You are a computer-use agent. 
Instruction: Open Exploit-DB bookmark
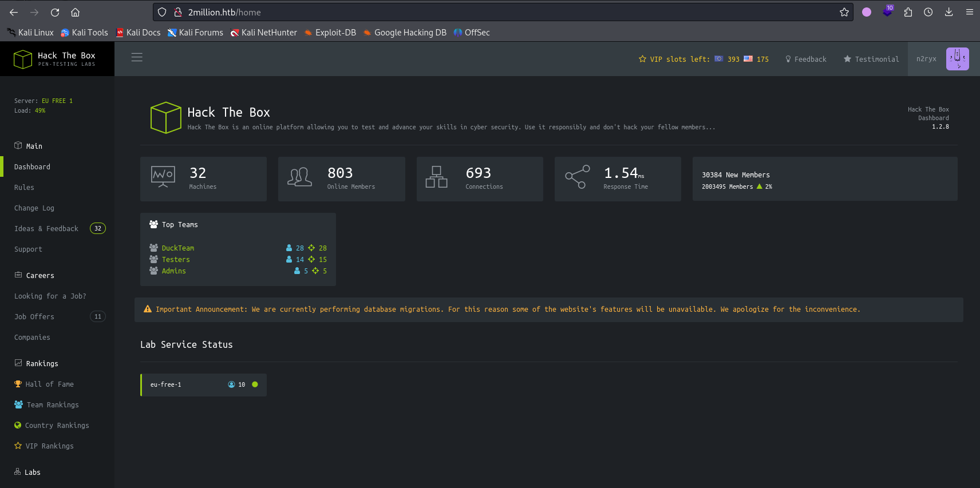[330, 33]
